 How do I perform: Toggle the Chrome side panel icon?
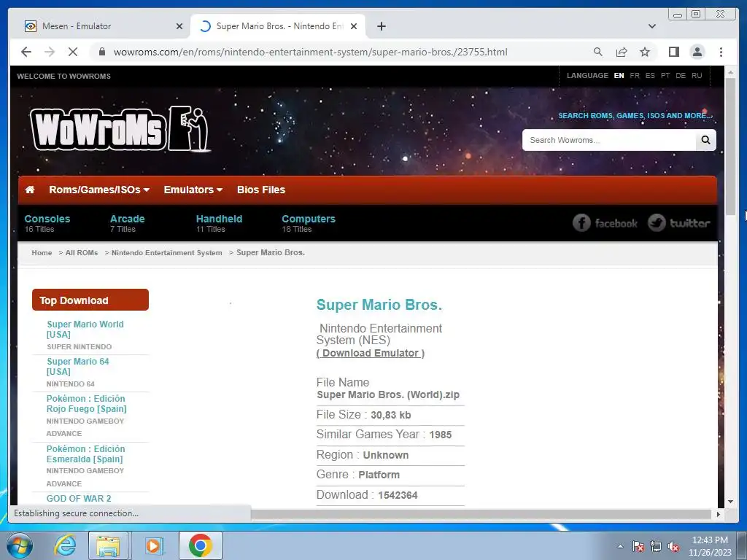(x=673, y=52)
